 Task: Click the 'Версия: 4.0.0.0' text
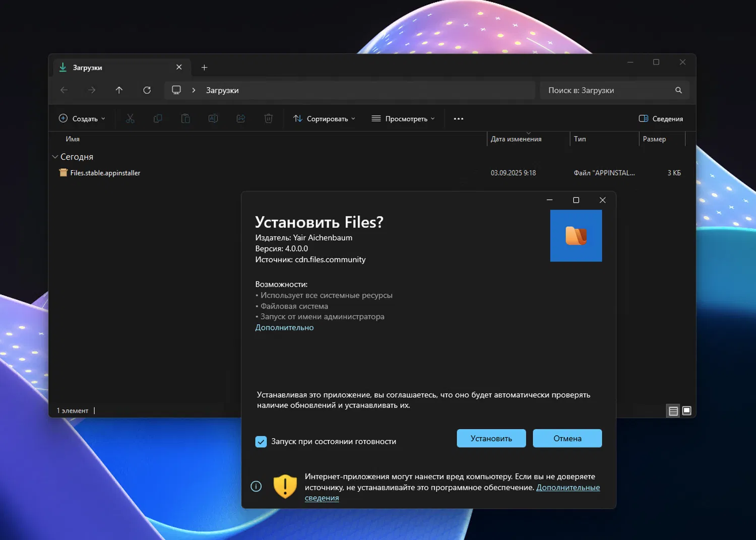click(282, 249)
